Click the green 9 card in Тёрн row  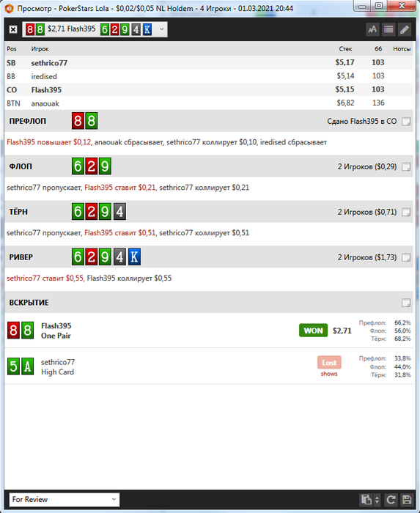[x=105, y=212]
